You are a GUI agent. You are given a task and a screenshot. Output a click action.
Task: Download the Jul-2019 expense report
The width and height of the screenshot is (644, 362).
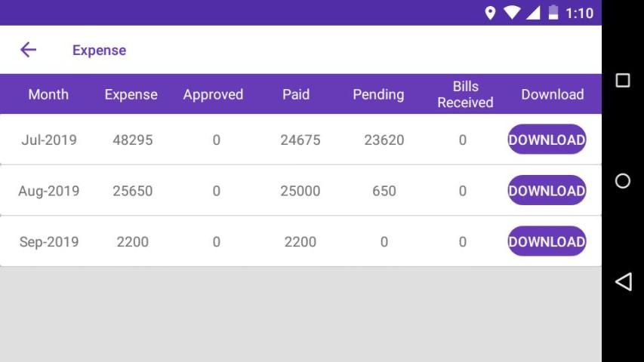coord(547,140)
